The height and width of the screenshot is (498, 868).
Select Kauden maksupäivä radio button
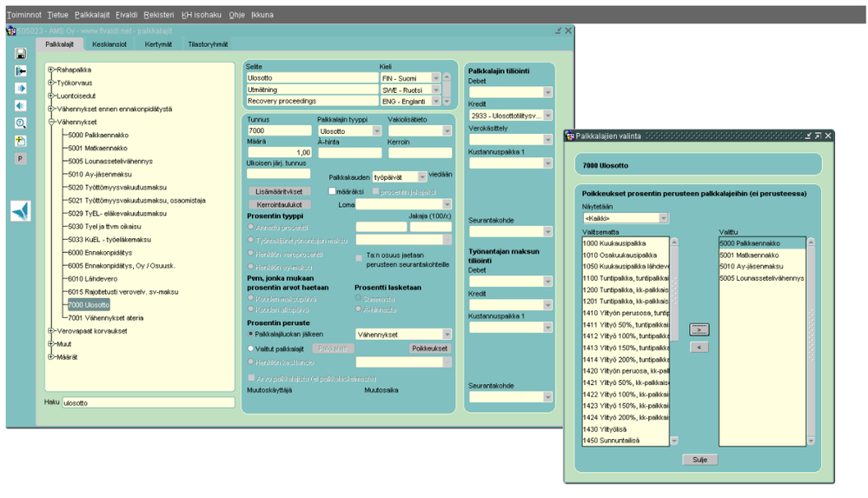[251, 298]
